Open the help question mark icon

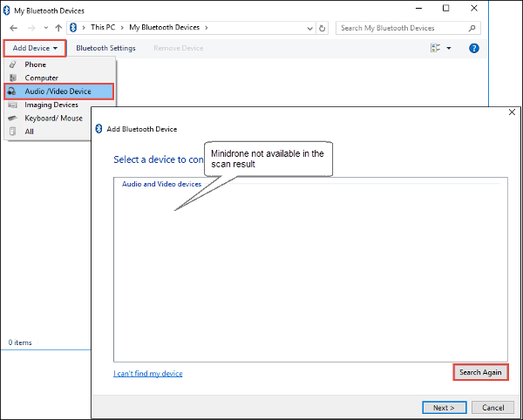(474, 48)
